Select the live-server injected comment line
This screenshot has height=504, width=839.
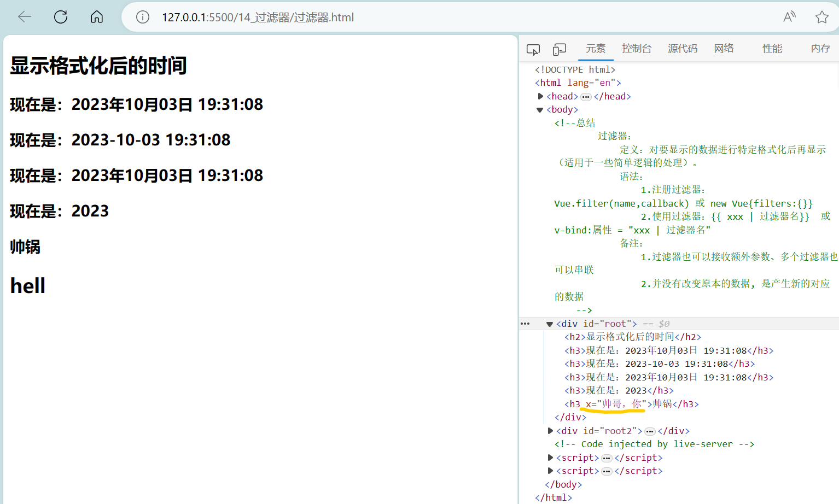[x=654, y=444]
